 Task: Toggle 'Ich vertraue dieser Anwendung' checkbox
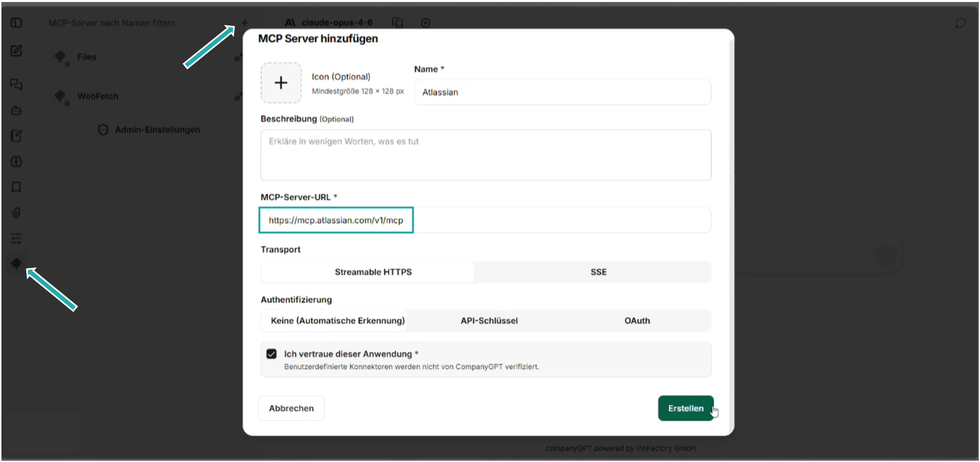tap(272, 354)
